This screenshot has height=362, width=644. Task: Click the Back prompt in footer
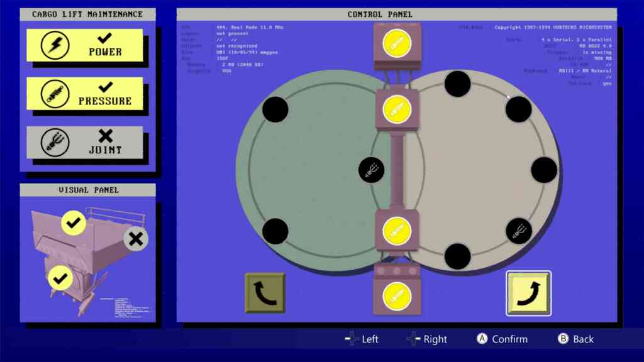pyautogui.click(x=576, y=339)
